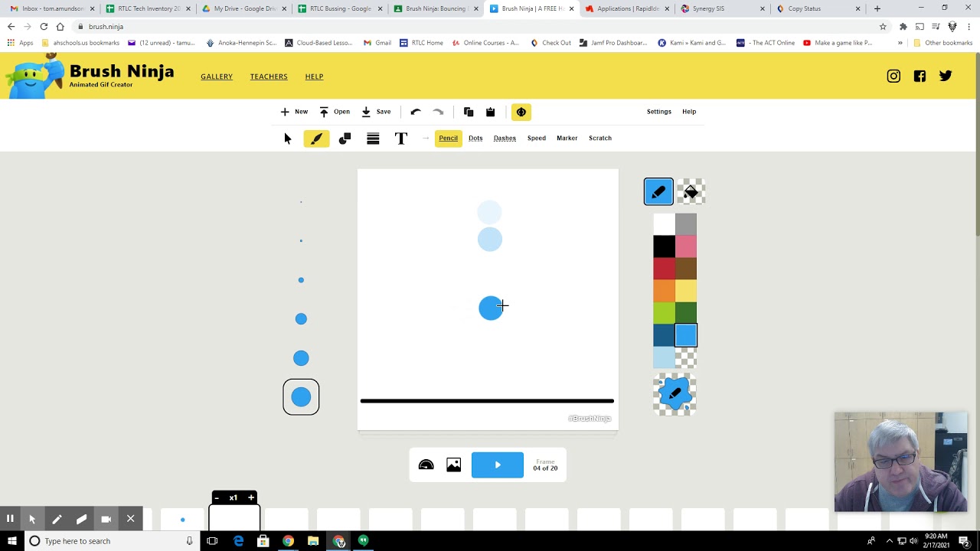
Task: Open Help in the editor toolbar
Action: (x=689, y=112)
